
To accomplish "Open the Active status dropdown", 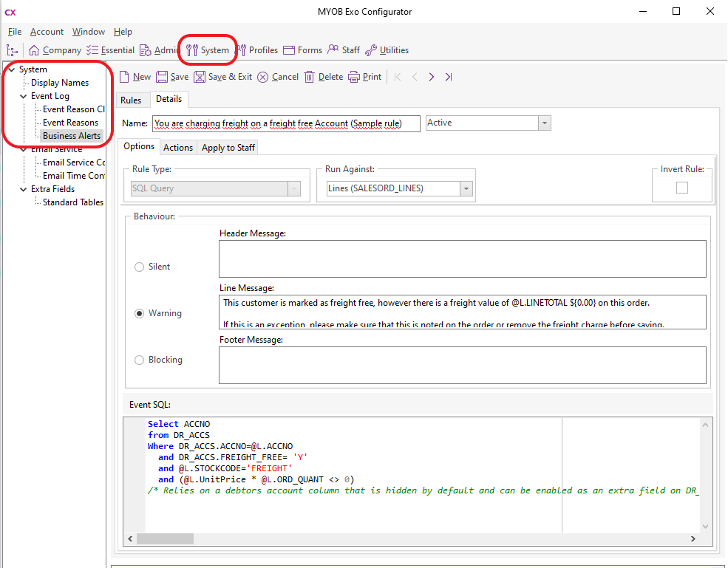I will pos(545,123).
